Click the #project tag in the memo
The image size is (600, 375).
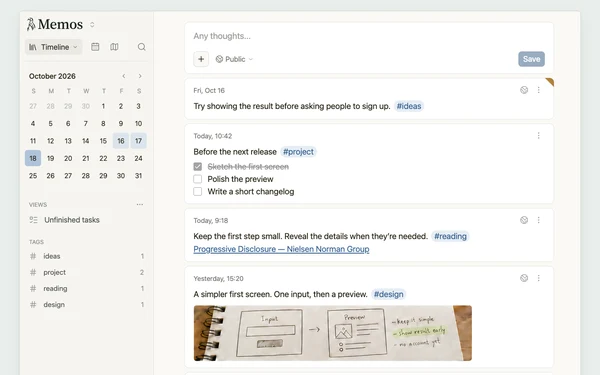[x=298, y=152]
